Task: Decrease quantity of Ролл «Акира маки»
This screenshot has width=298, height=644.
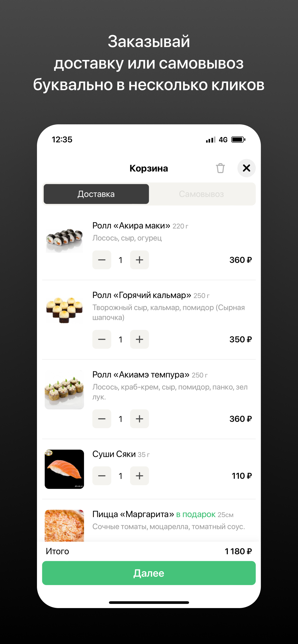Action: pyautogui.click(x=102, y=260)
